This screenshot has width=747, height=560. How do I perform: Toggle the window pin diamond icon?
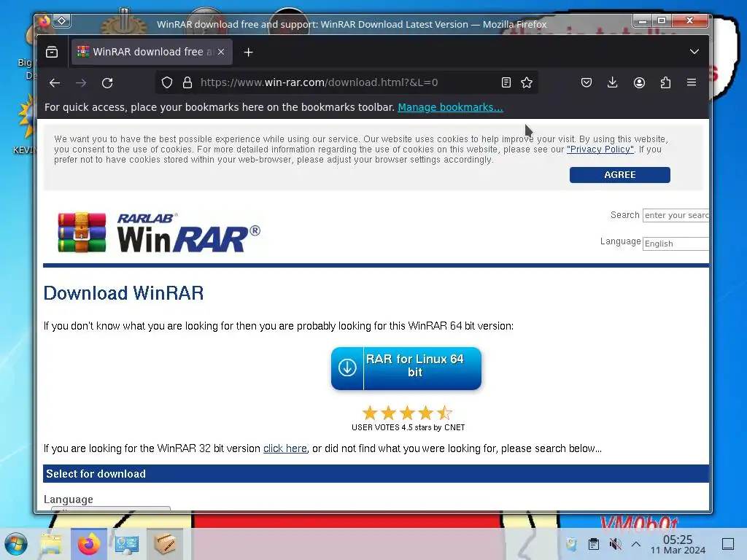(62, 21)
